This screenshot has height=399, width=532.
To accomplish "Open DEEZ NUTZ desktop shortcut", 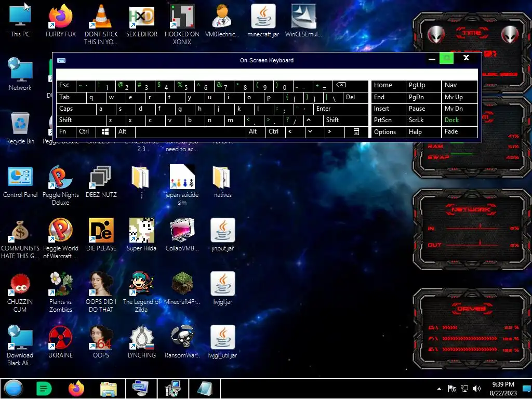I will pyautogui.click(x=101, y=181).
